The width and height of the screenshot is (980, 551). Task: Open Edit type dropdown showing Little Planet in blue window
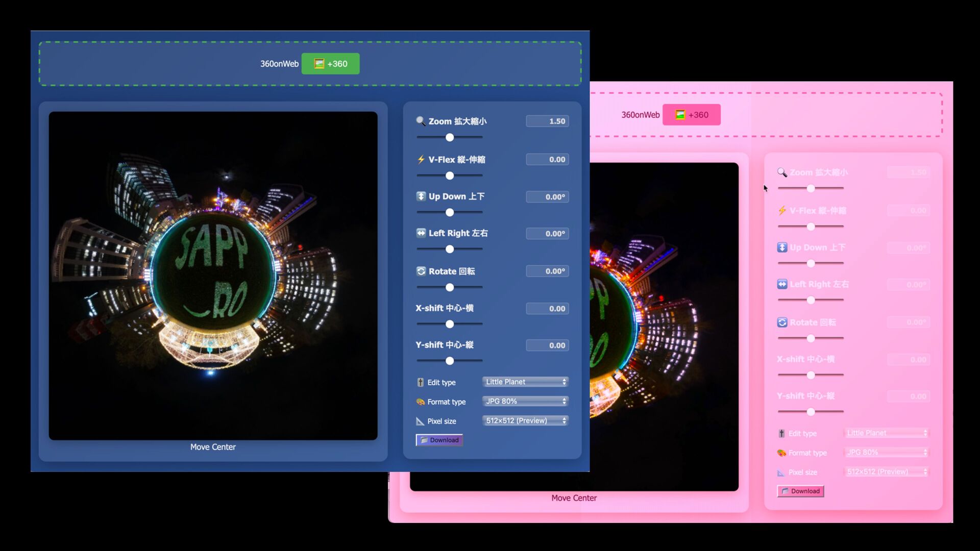[x=525, y=382]
